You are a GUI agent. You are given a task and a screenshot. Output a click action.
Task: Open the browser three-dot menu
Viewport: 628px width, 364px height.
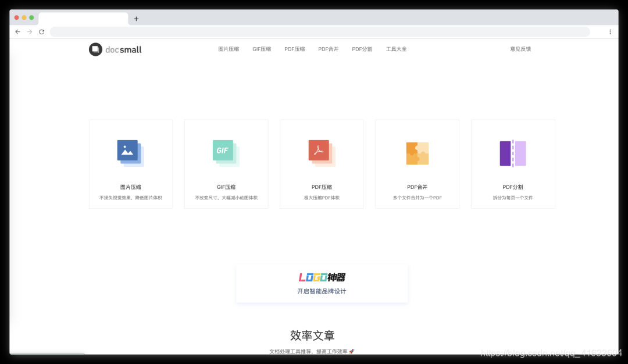click(x=610, y=31)
